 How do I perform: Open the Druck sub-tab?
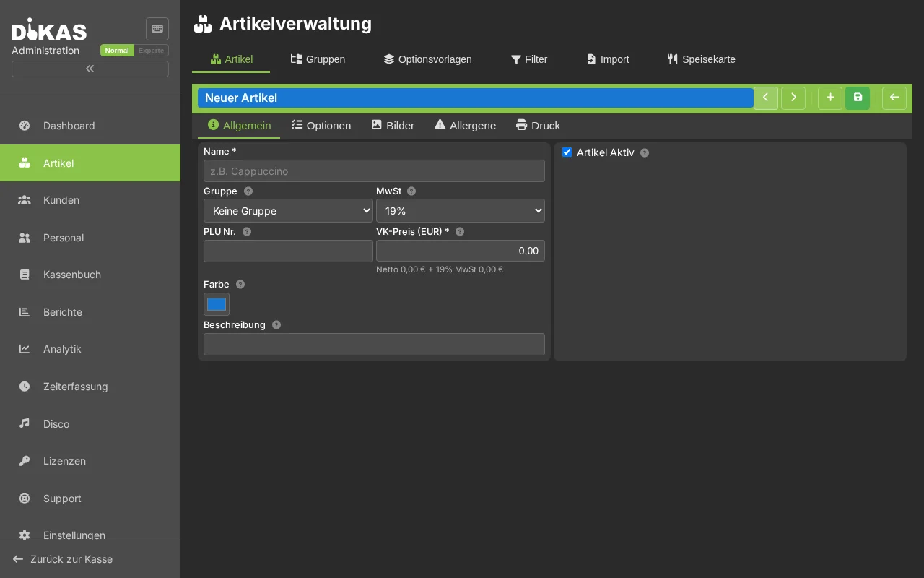point(538,126)
